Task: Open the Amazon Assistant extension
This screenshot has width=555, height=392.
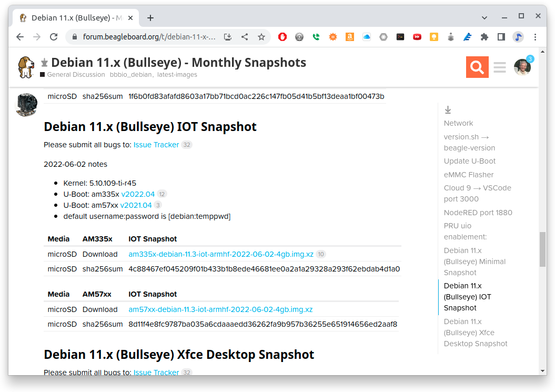Action: pos(349,37)
